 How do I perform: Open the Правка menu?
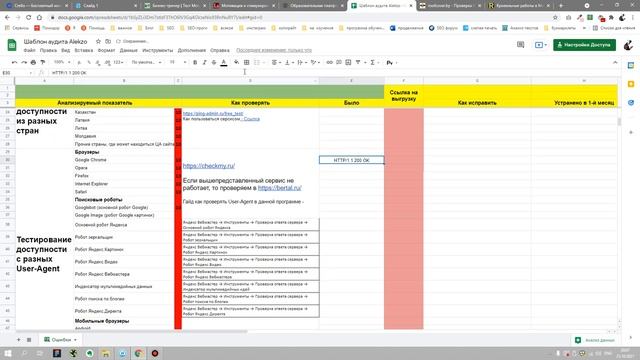click(x=48, y=50)
